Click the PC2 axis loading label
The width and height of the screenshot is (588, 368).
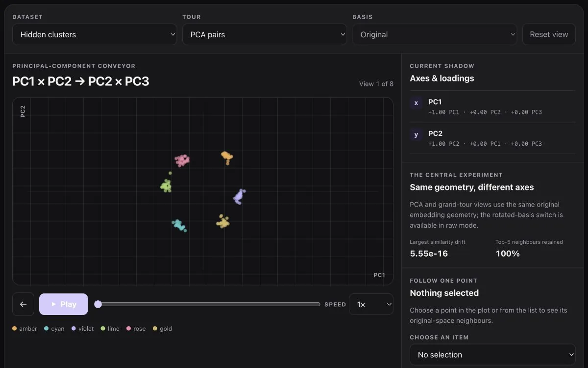point(435,133)
